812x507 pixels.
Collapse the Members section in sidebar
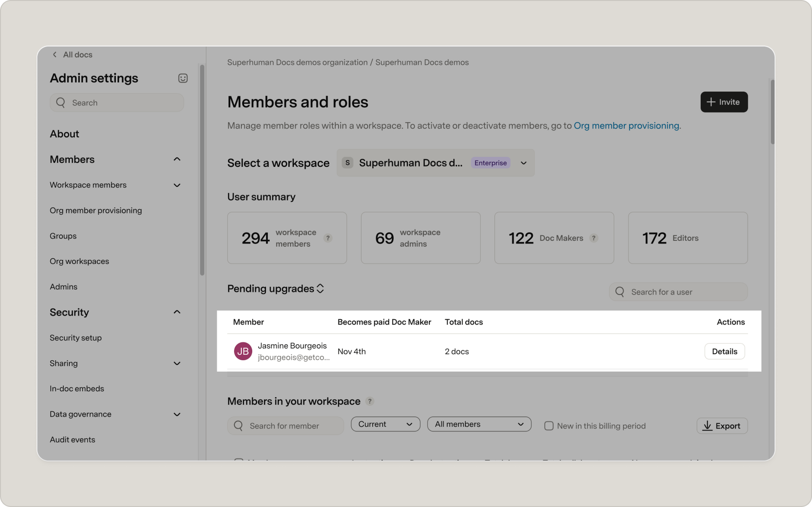pos(177,159)
